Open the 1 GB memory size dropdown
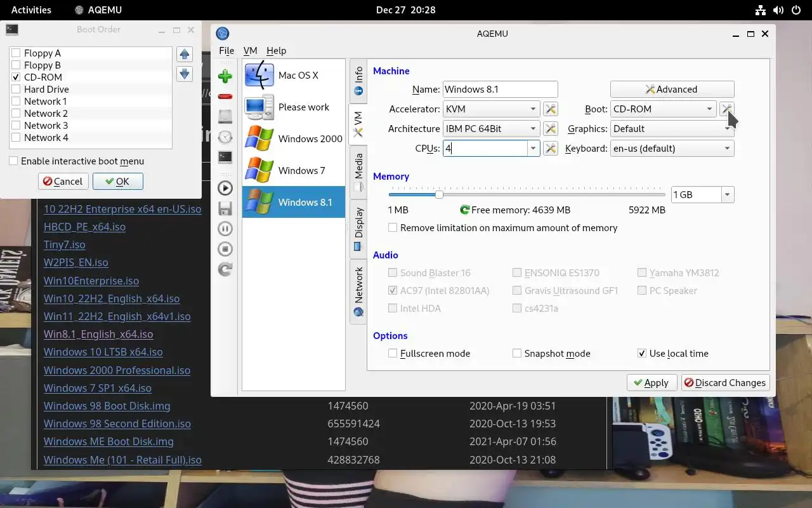The image size is (812, 508). point(728,195)
